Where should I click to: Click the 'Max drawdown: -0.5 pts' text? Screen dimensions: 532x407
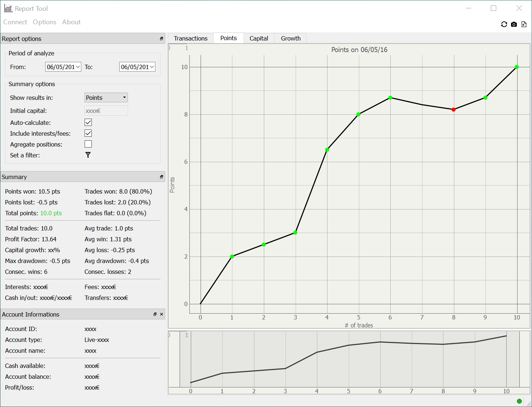point(38,261)
